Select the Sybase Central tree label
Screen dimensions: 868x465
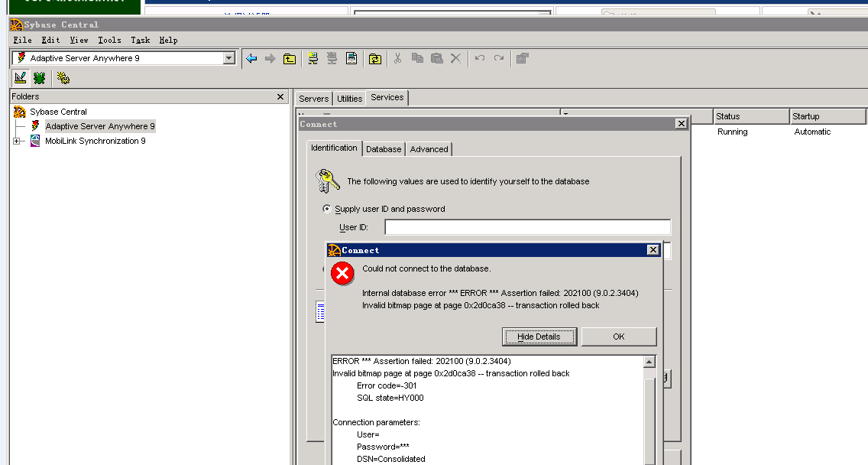point(58,112)
